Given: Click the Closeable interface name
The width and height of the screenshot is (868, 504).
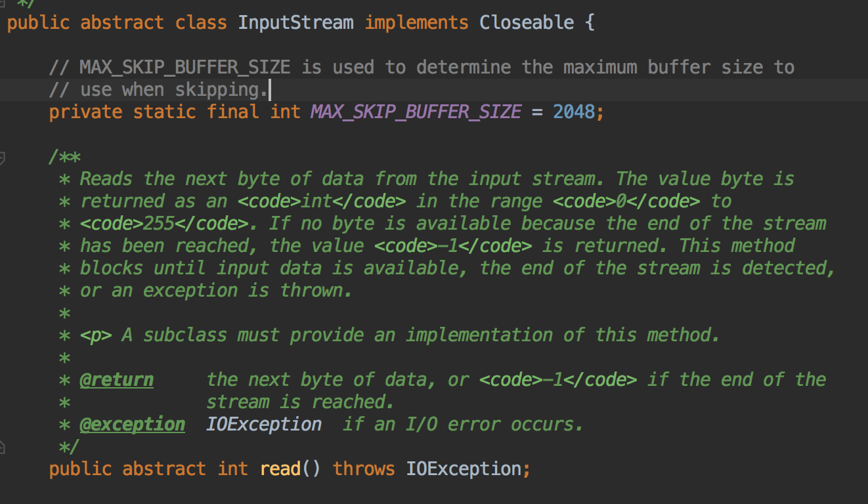Looking at the screenshot, I should tap(527, 22).
